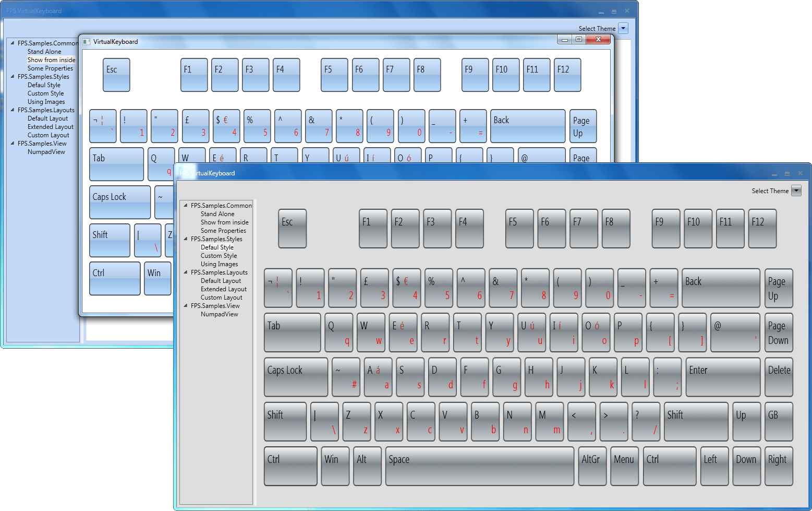This screenshot has width=812, height=511.
Task: Click the Space bar on front keyboard
Action: tap(480, 466)
